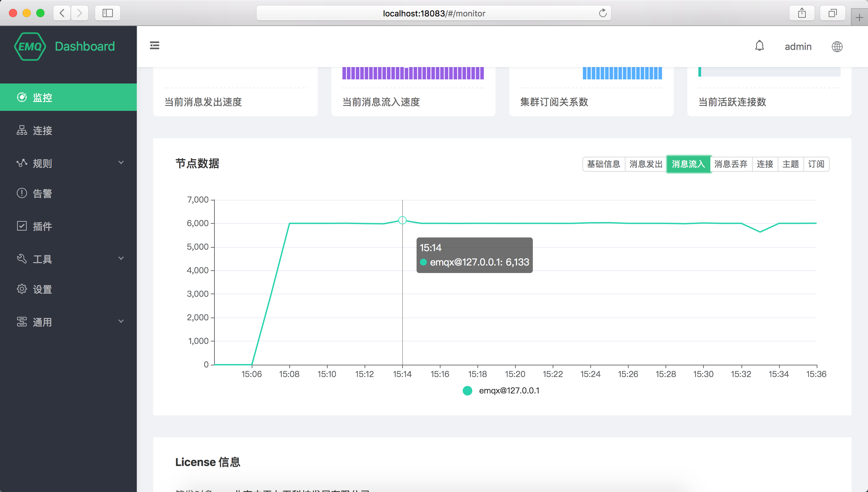The image size is (868, 492).
Task: Switch chart to 基础信息 tab
Action: 604,164
